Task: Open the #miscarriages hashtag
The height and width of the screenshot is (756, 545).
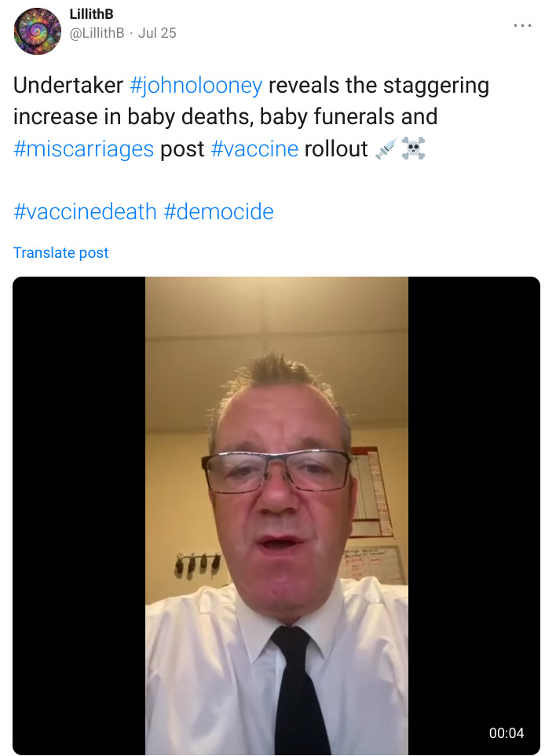Action: pos(83,149)
